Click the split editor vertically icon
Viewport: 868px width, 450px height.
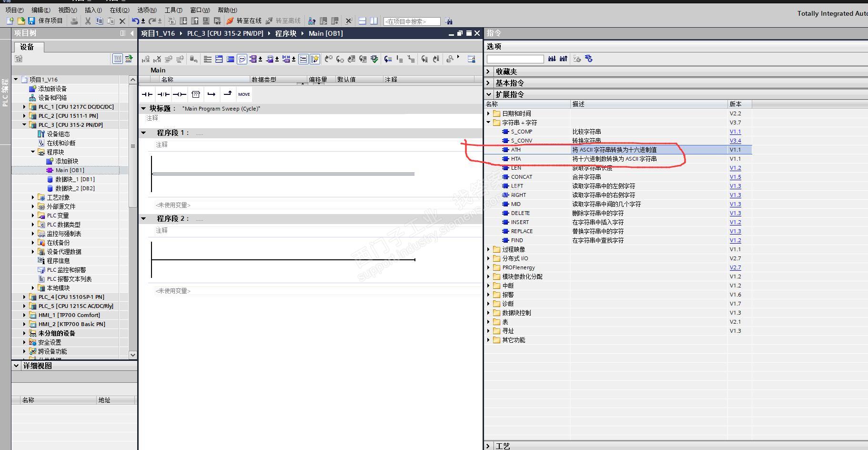click(x=374, y=21)
